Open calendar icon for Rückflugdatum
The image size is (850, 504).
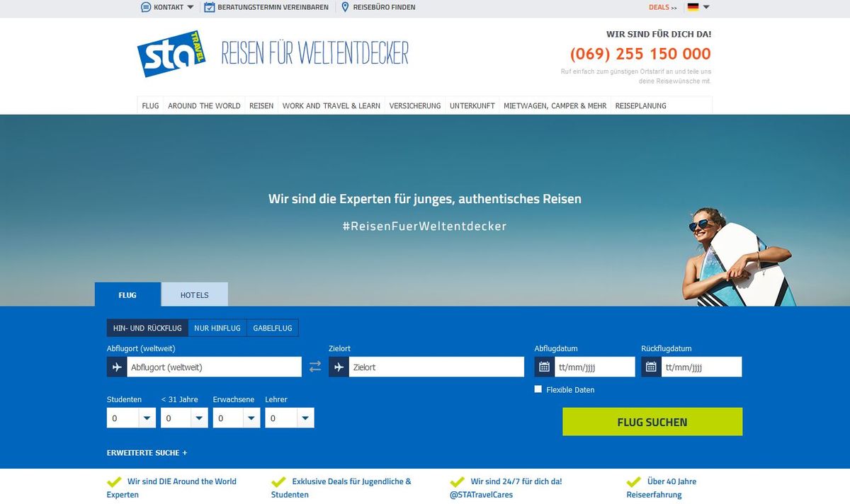coord(651,367)
